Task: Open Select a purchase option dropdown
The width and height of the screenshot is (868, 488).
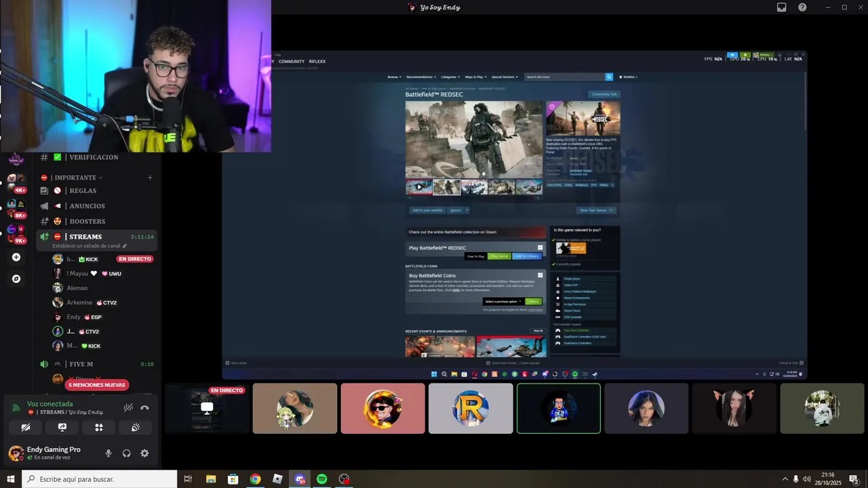Action: pos(503,301)
